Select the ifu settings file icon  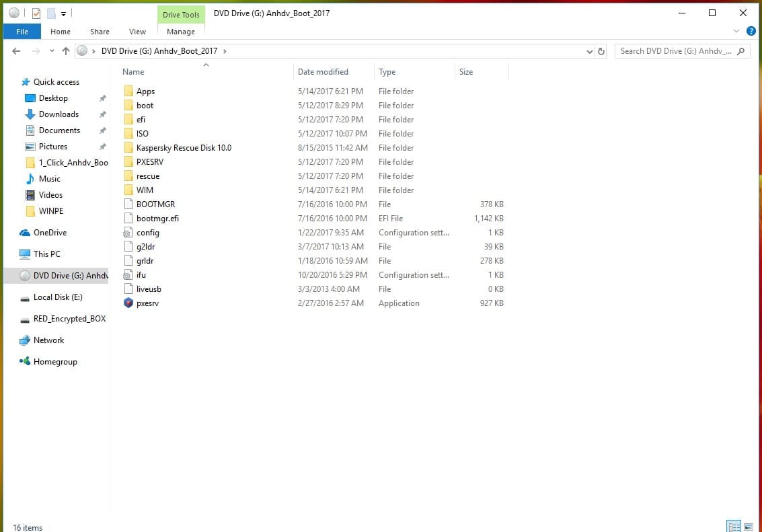pyautogui.click(x=128, y=274)
